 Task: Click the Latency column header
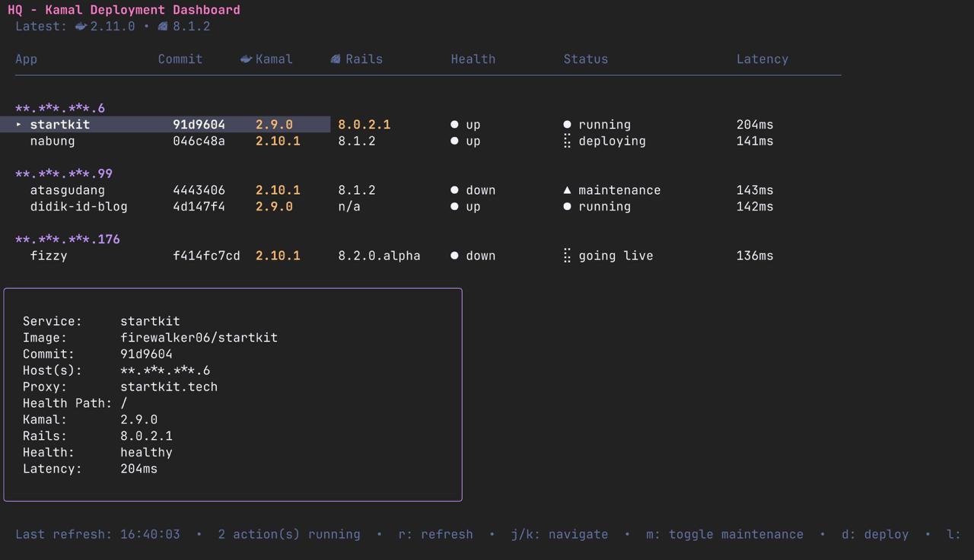[x=762, y=59]
